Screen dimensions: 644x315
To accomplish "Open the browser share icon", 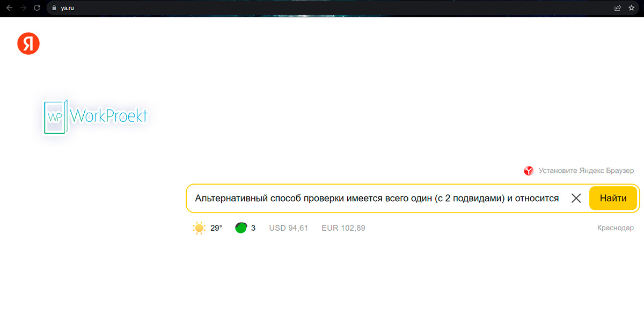I will 617,8.
